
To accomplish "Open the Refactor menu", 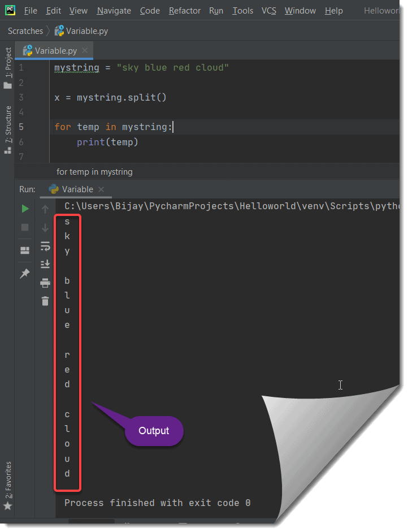I will click(x=184, y=10).
